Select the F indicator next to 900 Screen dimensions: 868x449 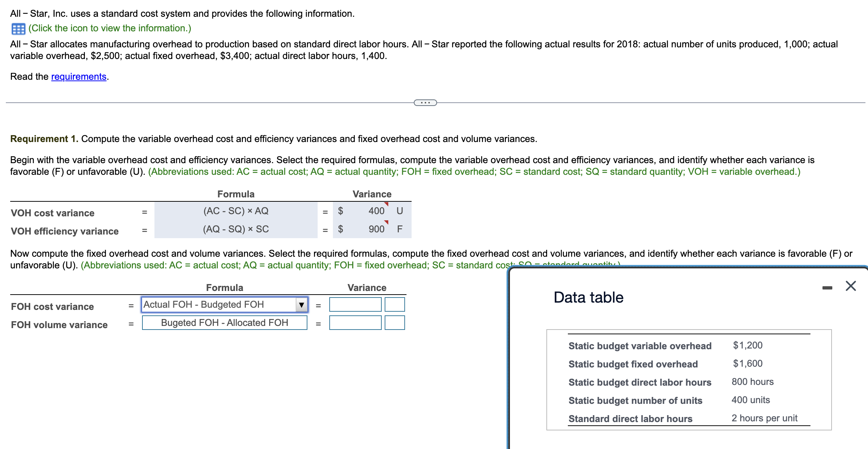400,229
